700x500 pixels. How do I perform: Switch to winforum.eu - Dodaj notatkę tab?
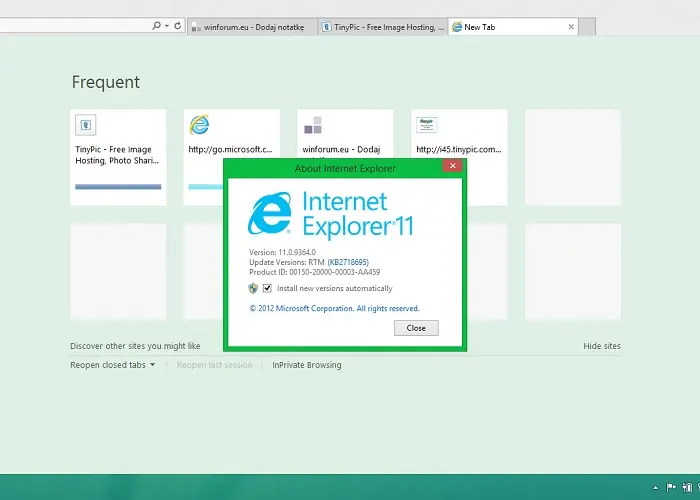click(x=253, y=27)
